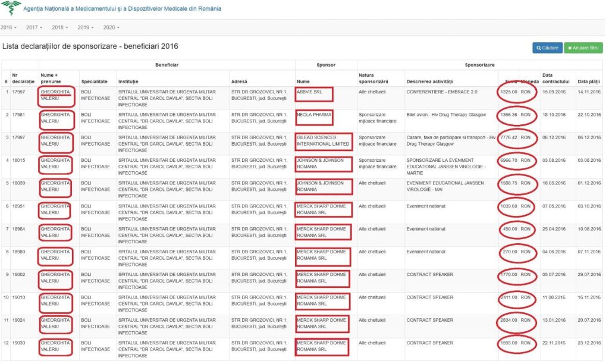This screenshot has width=609, height=364.
Task: Select the Specialitate column header
Action: [x=95, y=81]
